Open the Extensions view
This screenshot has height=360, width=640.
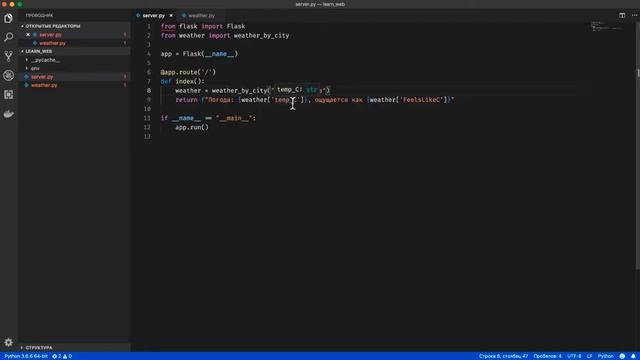(8, 95)
